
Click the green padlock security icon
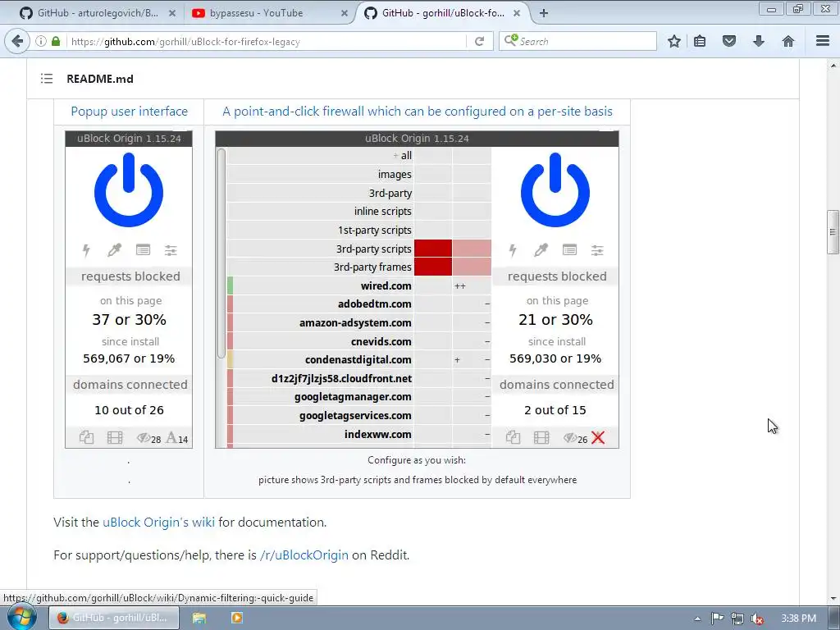tap(56, 41)
